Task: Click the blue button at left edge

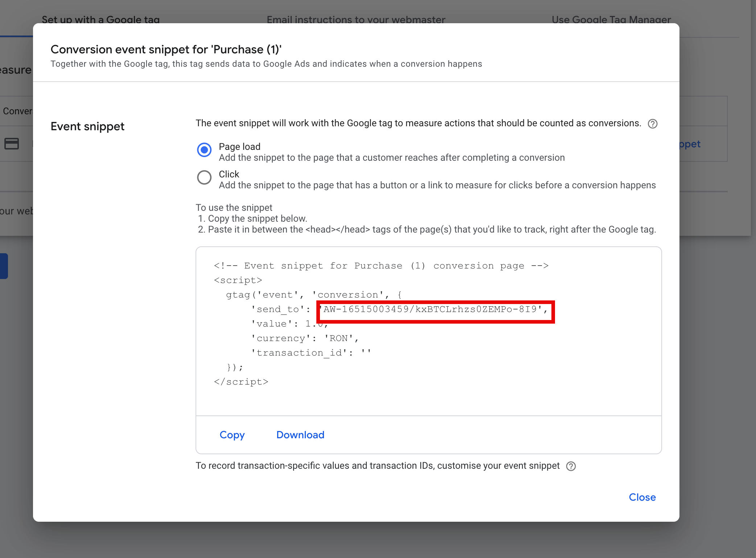Action: coord(4,266)
